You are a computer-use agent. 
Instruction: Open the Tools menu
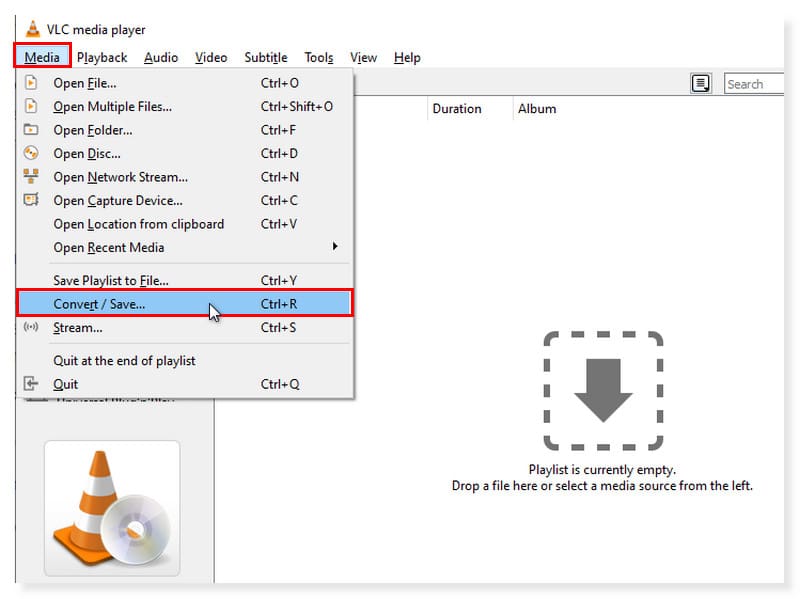pyautogui.click(x=318, y=57)
